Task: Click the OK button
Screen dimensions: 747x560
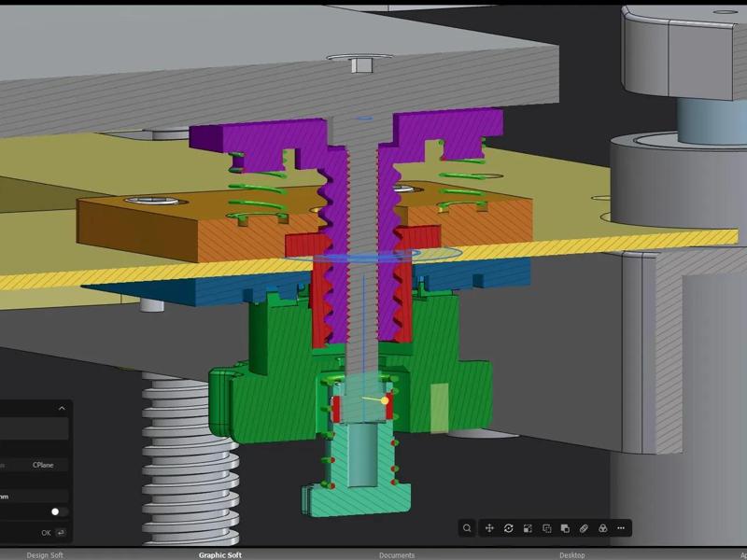Action: point(46,533)
